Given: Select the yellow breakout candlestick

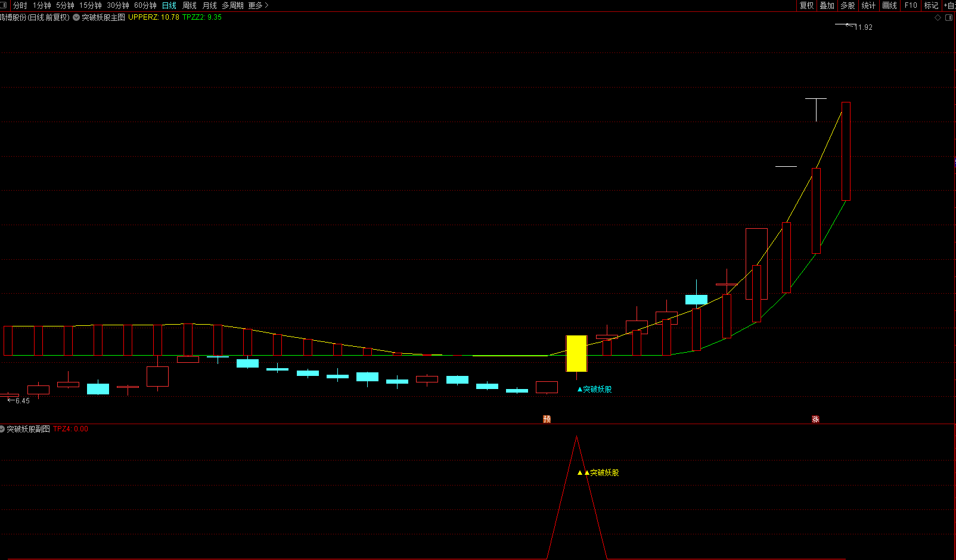Looking at the screenshot, I should [576, 354].
